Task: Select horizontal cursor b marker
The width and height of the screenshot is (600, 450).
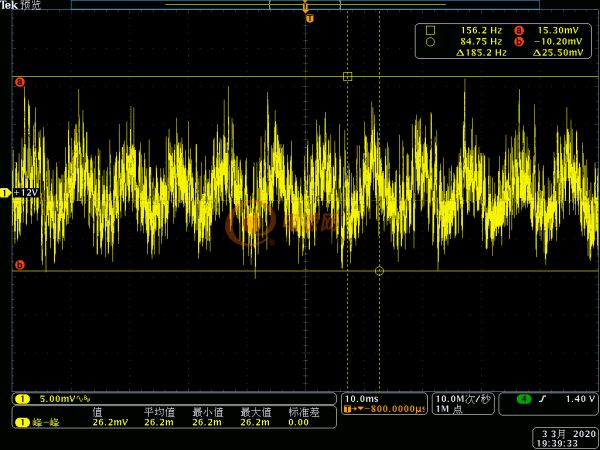Action: 20,265
